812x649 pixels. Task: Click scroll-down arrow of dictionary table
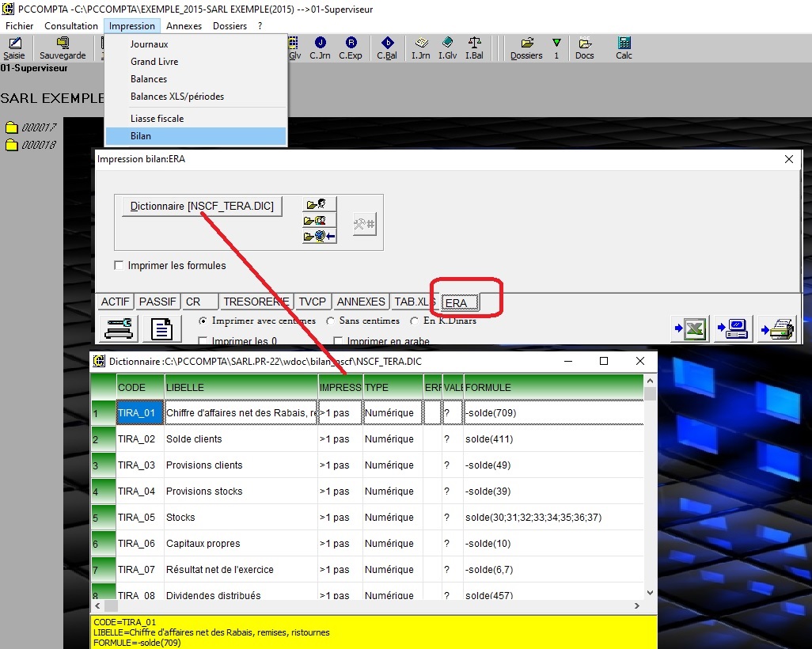click(651, 592)
